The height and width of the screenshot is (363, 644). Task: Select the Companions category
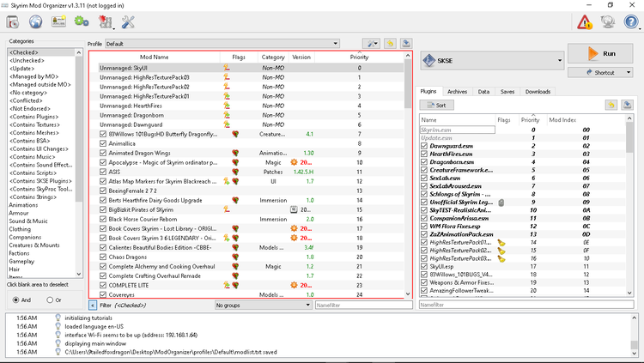[x=25, y=238]
